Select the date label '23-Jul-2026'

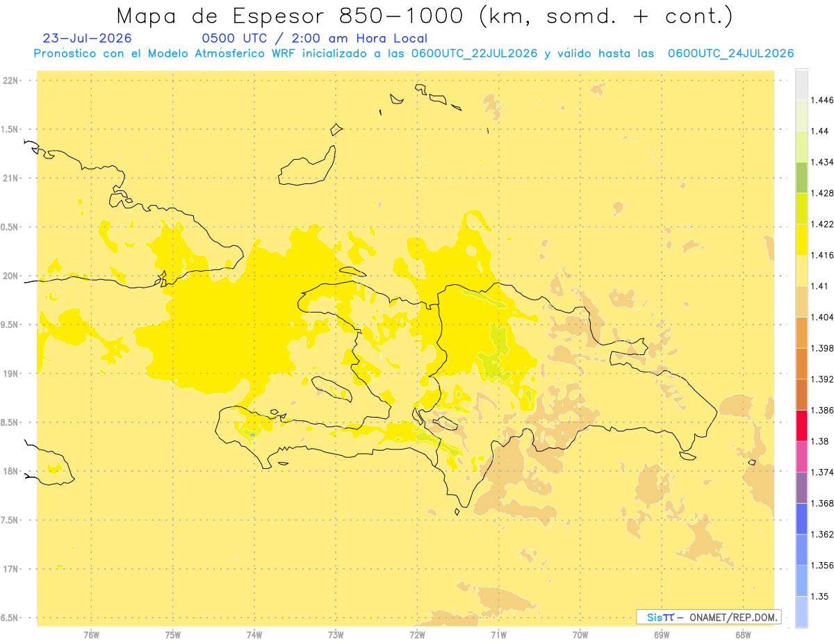[87, 38]
